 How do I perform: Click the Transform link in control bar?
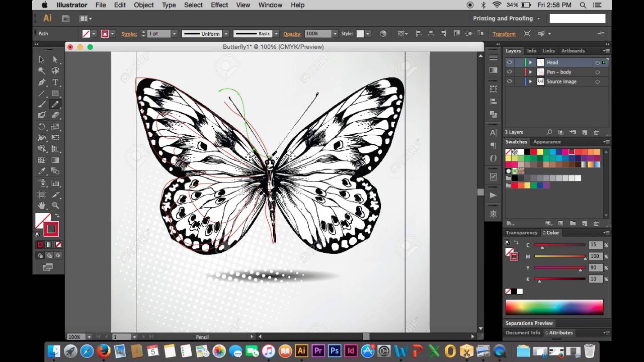pyautogui.click(x=504, y=34)
